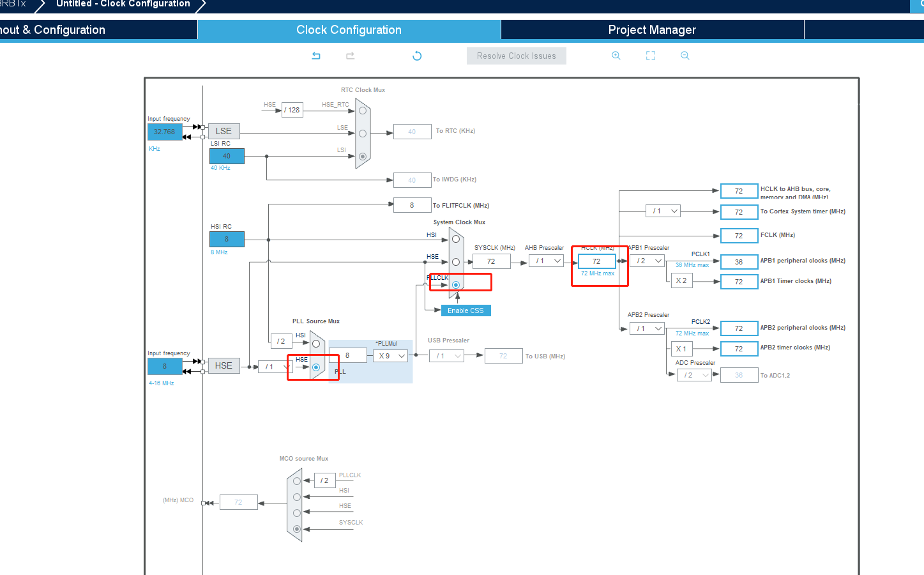Click To IWDG (KHz) value box
The width and height of the screenshot is (924, 575).
point(413,180)
